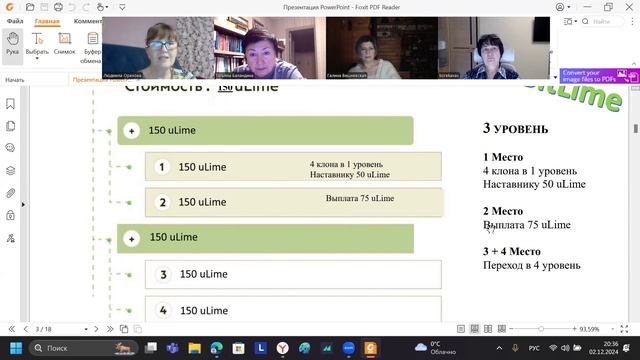The width and height of the screenshot is (640, 360).
Task: Click the weather widget 0°C Облачно
Action: (435, 348)
